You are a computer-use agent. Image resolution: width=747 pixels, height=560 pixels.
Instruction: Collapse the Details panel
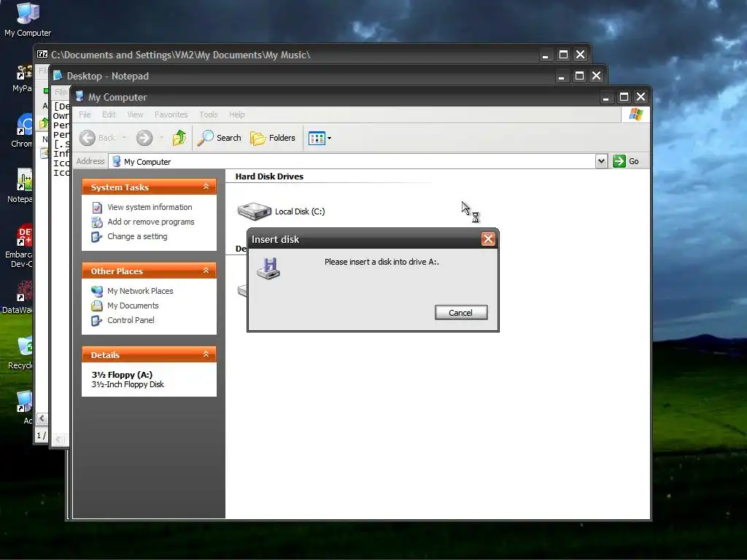[206, 354]
